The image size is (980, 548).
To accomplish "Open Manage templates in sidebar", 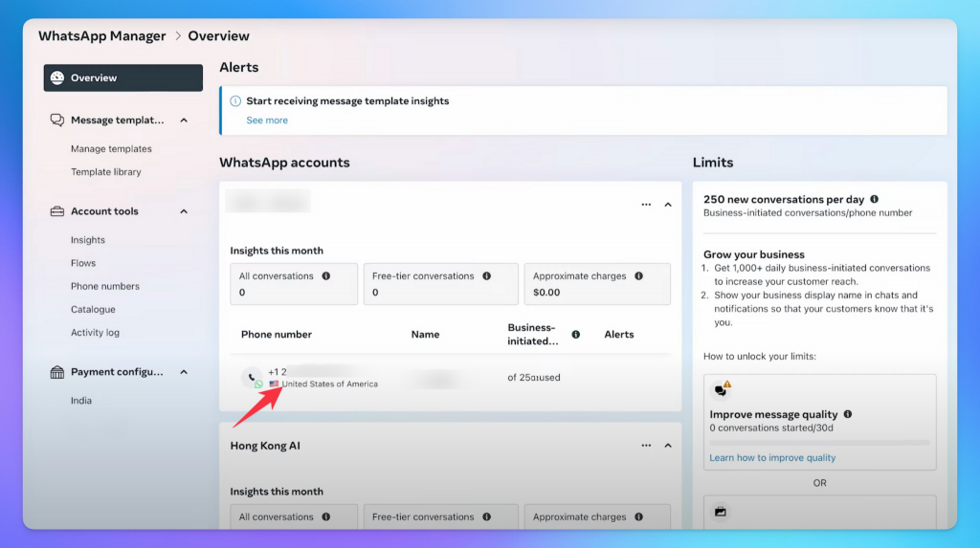I will [111, 149].
